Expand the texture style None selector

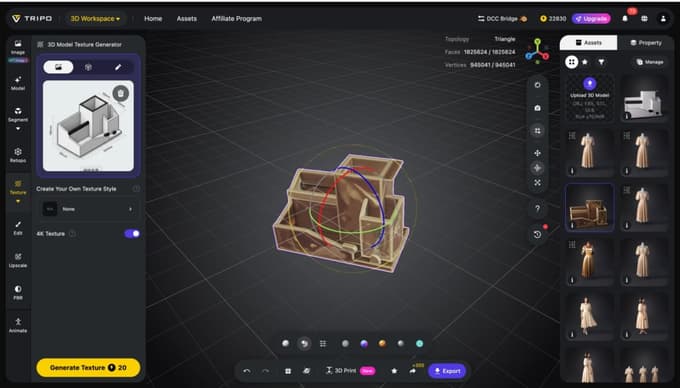(88, 209)
